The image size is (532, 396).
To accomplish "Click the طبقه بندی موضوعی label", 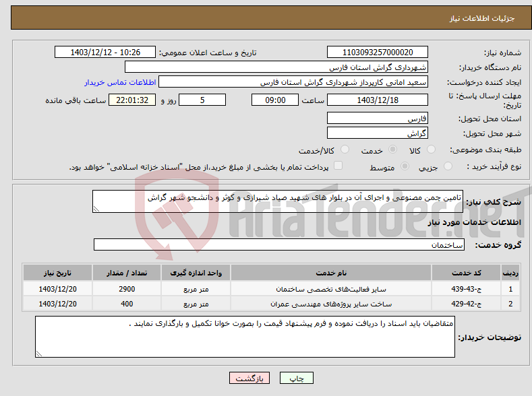I will click(x=485, y=150).
